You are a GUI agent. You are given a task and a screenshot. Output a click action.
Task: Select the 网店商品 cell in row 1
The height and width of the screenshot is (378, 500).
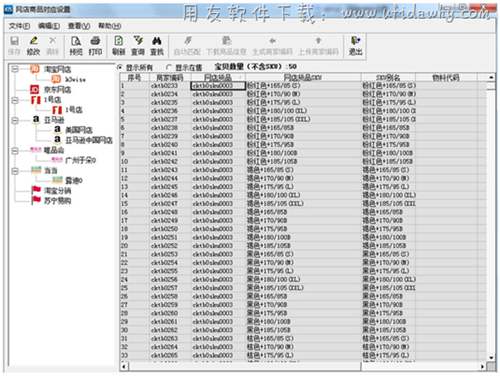(218, 86)
